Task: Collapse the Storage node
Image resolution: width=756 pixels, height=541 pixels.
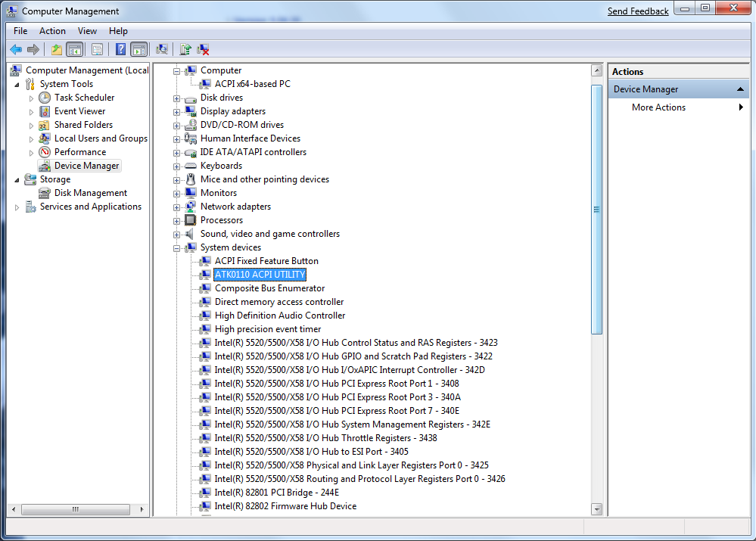Action: pos(17,180)
